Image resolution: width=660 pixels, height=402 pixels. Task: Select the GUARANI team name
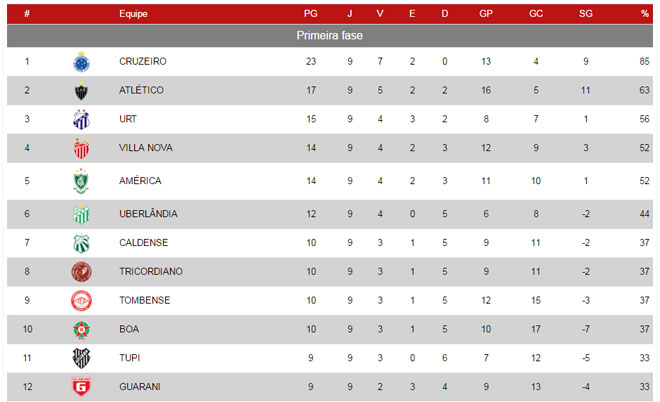pyautogui.click(x=140, y=386)
